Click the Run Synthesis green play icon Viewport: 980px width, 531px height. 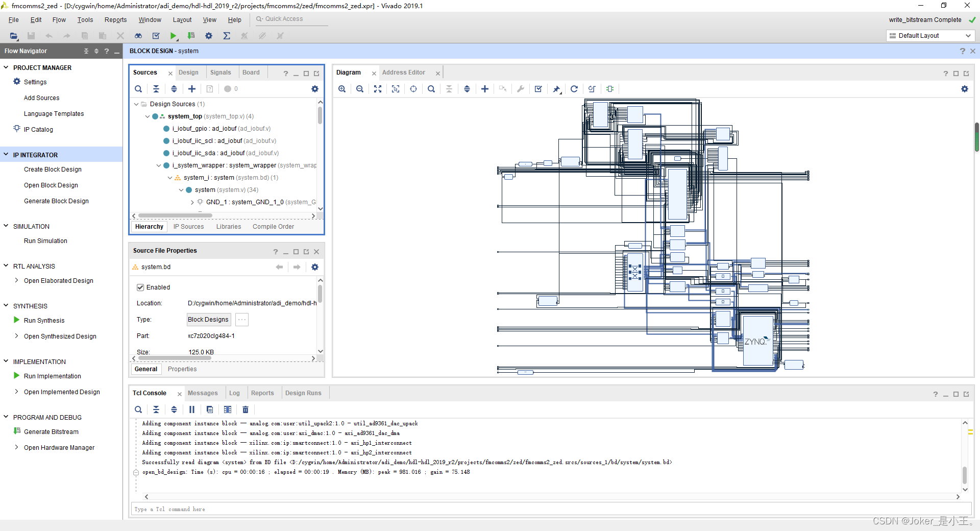point(17,320)
